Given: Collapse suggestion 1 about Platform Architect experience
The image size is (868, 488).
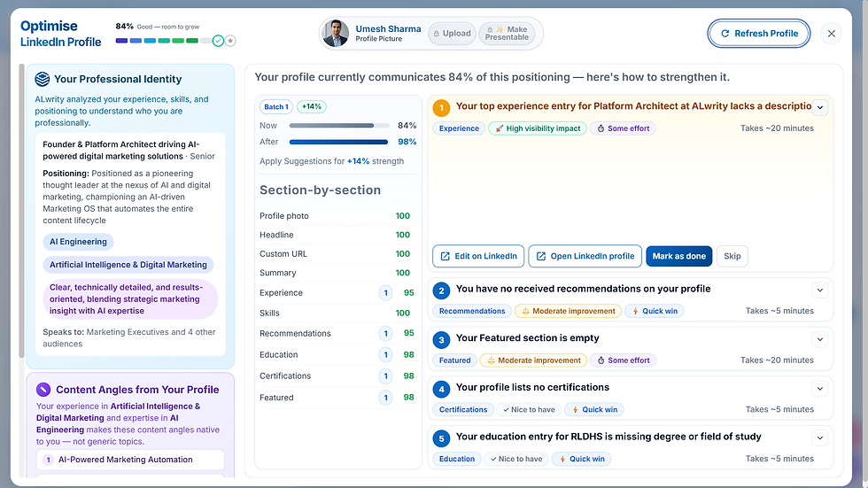Looking at the screenshot, I should click(x=820, y=107).
